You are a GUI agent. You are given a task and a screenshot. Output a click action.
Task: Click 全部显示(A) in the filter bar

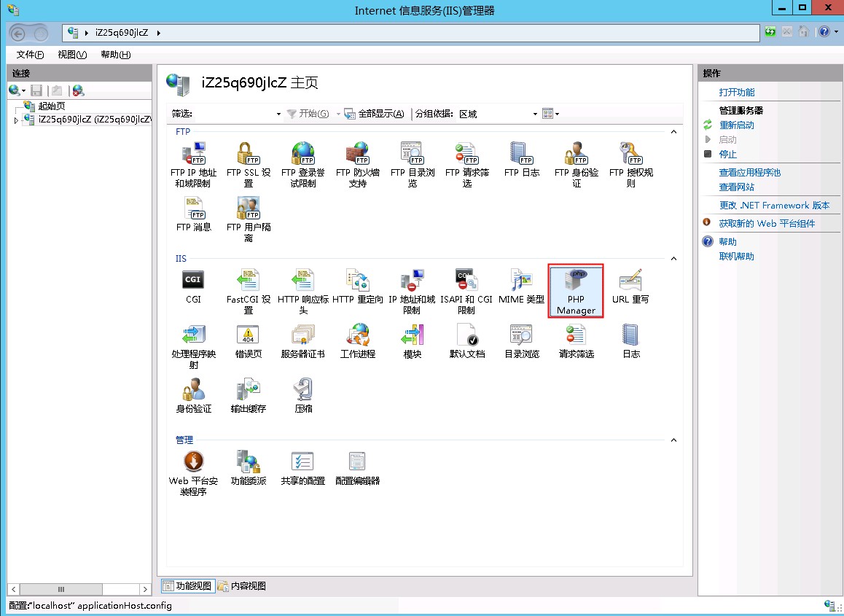(x=375, y=114)
